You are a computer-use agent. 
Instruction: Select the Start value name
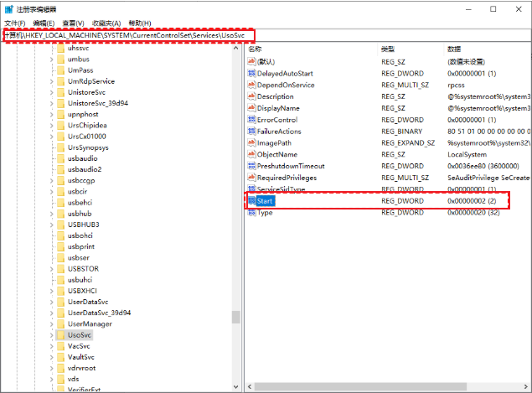[265, 201]
